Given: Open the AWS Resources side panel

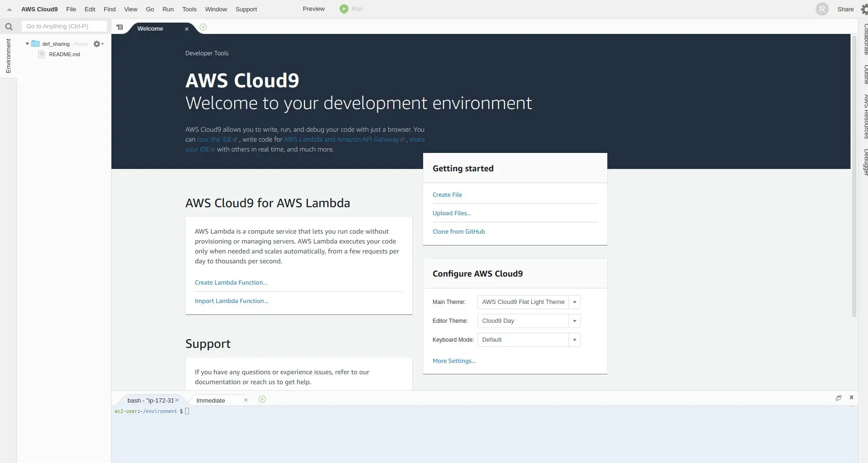Looking at the screenshot, I should point(865,116).
